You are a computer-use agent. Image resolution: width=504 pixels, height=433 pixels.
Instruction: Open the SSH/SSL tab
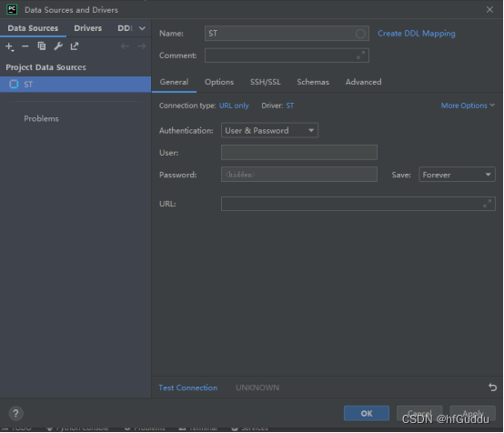coord(266,82)
